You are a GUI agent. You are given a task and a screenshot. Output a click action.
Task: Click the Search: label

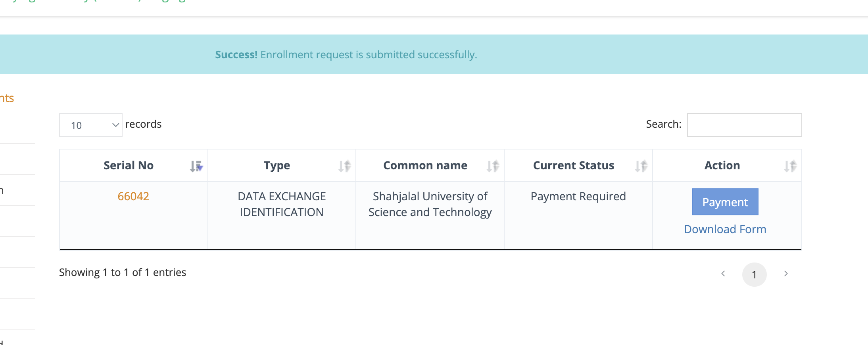click(x=663, y=124)
